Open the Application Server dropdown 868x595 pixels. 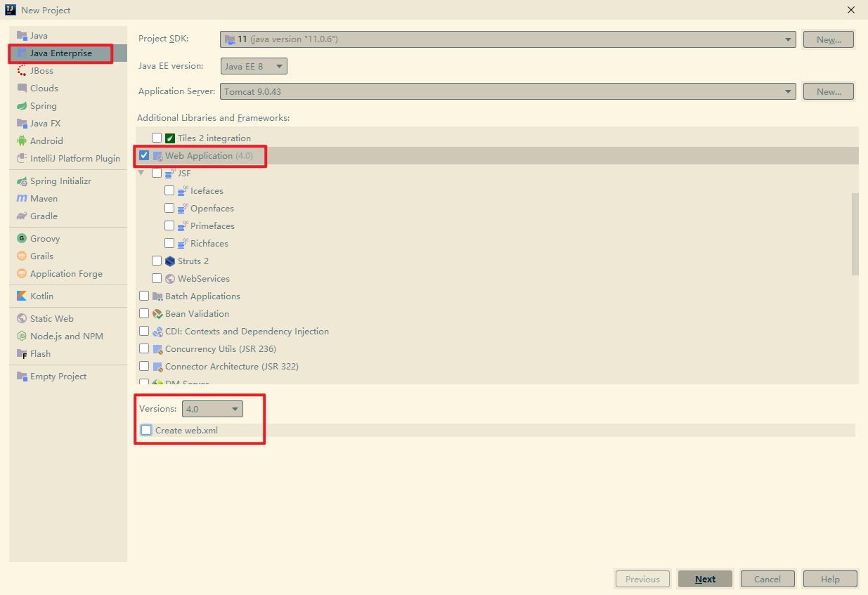tap(507, 91)
